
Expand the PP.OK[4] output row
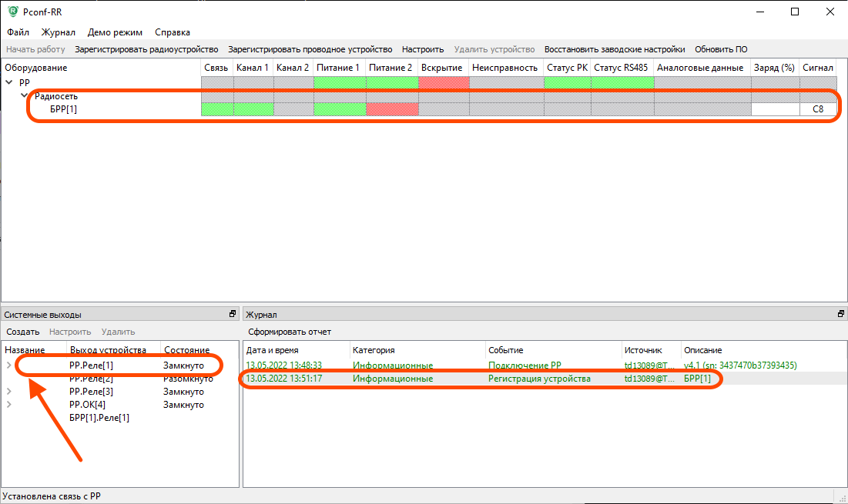click(x=9, y=405)
